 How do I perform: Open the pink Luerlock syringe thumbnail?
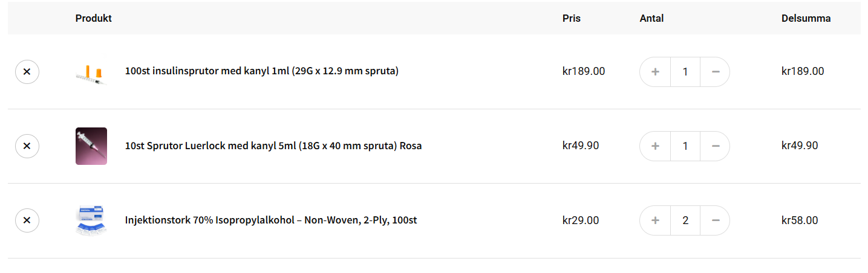tap(91, 146)
